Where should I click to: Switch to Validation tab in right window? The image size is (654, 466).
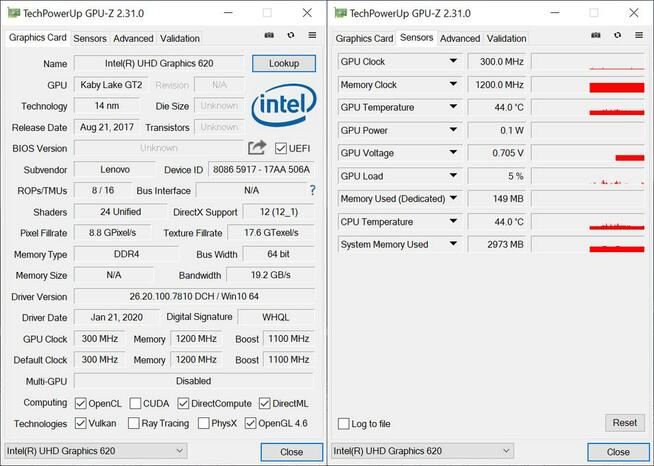[506, 38]
